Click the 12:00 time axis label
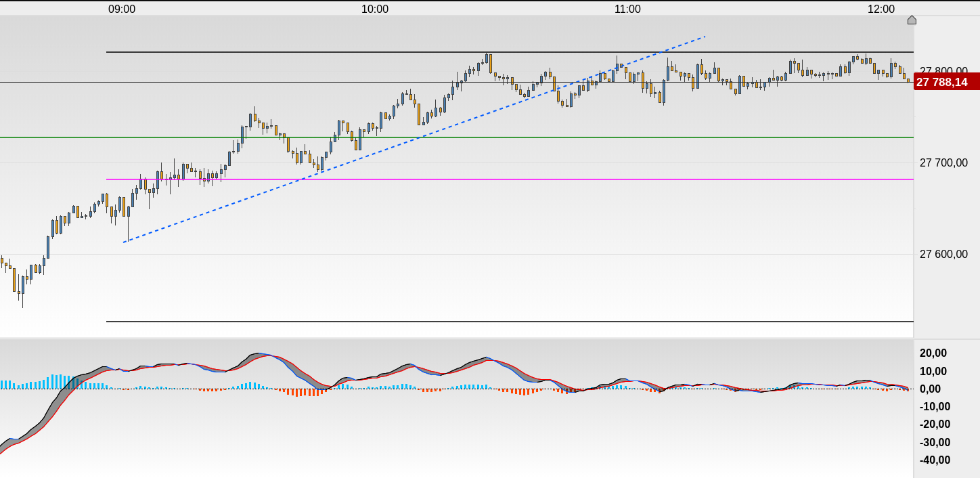Screen dimensions: 980x478 881,9
